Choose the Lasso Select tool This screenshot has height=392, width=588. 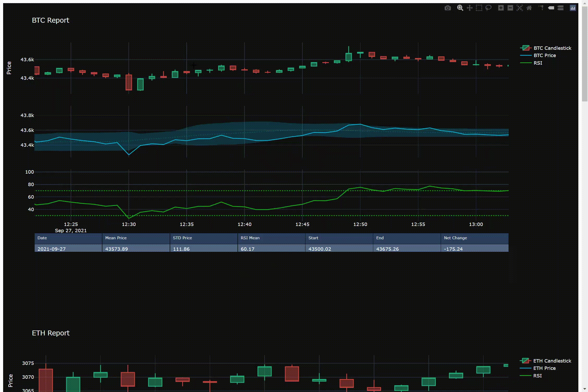point(488,8)
